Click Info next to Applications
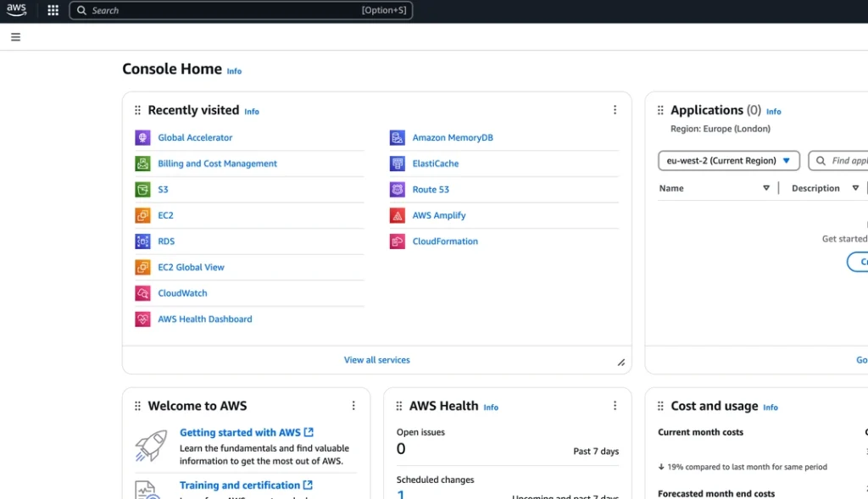Screen dimensions: 868x499 click(773, 112)
